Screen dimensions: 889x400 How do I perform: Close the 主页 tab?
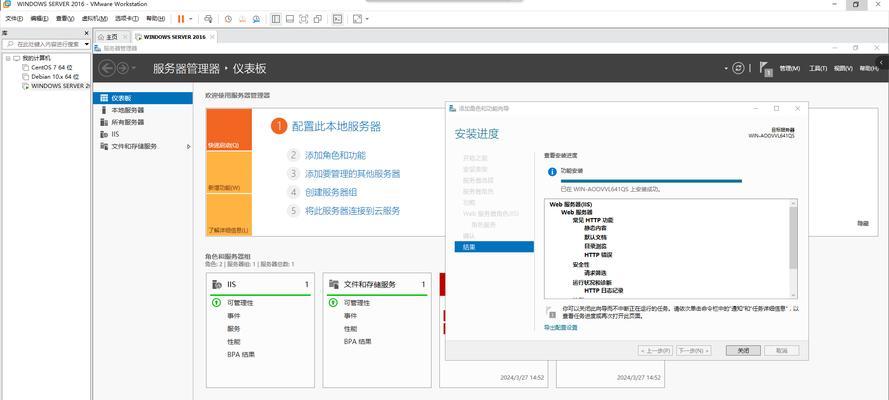point(125,37)
